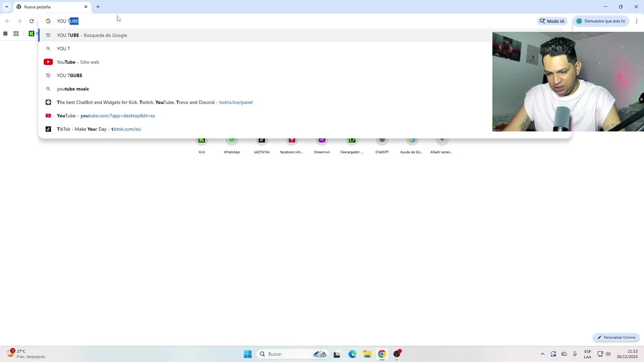Switch ESP LAA keyboard language

pyautogui.click(x=588, y=354)
